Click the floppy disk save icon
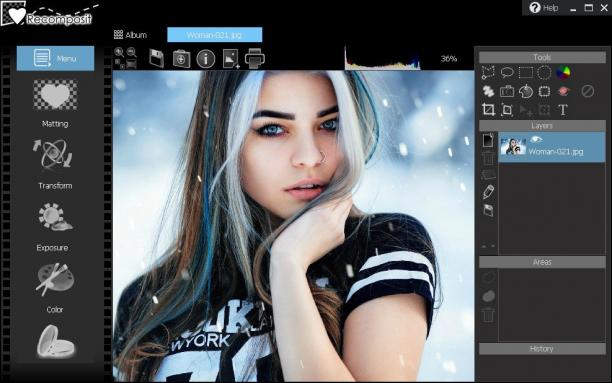 tap(156, 59)
